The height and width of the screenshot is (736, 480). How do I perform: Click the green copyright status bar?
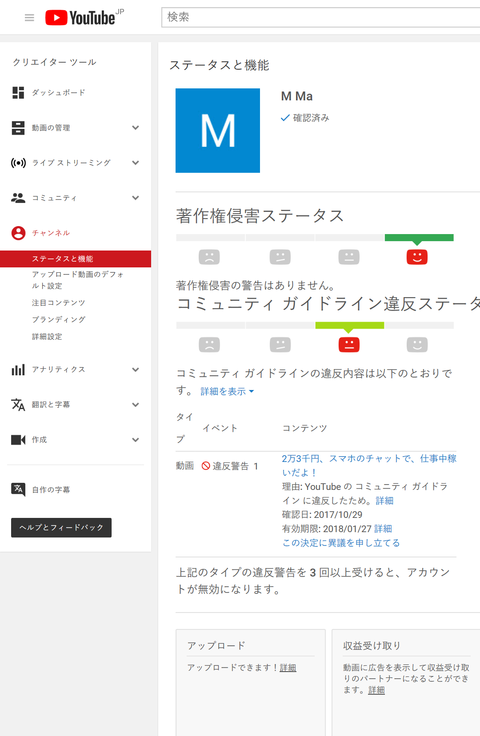pos(419,238)
